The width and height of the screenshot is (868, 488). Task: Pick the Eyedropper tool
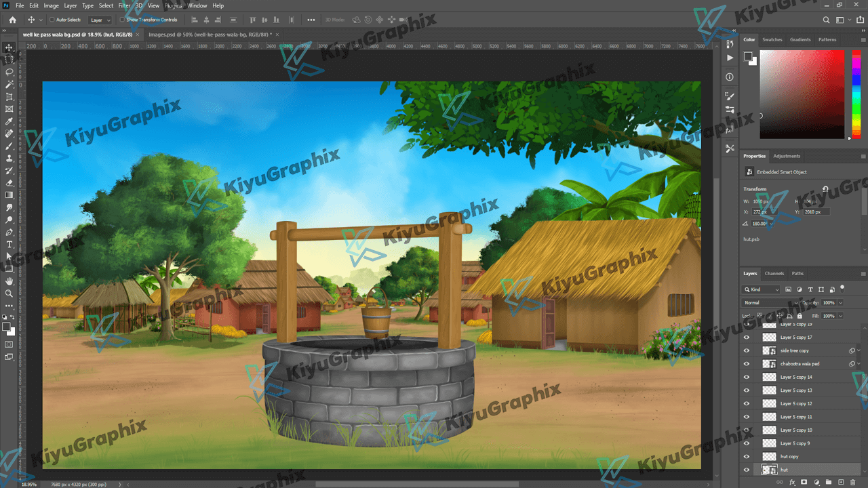[x=9, y=121]
